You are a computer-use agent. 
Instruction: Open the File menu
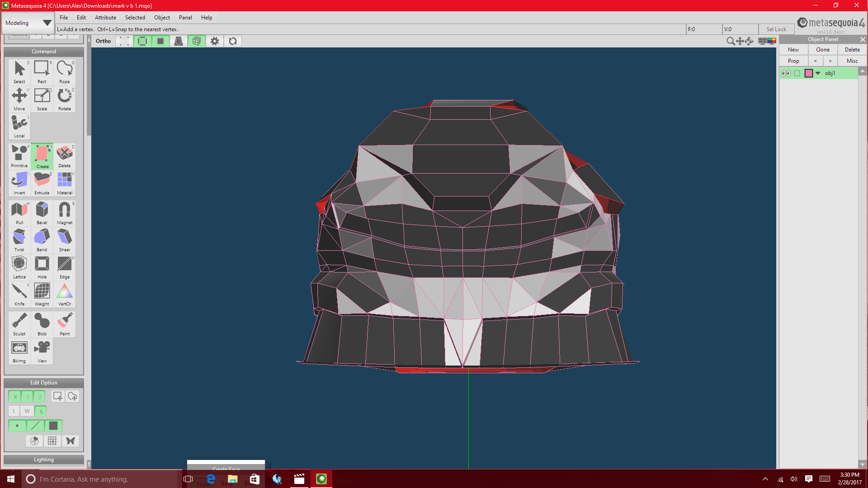[64, 18]
